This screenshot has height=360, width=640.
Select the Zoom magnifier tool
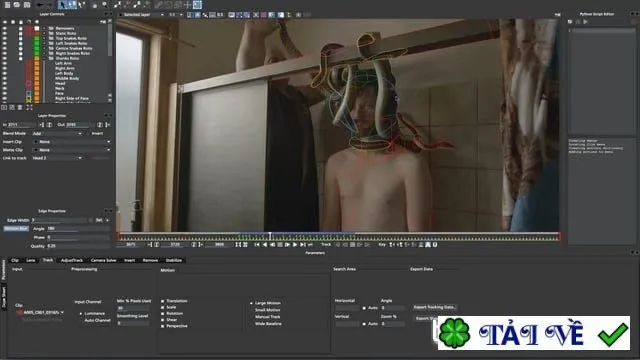[x=104, y=5]
